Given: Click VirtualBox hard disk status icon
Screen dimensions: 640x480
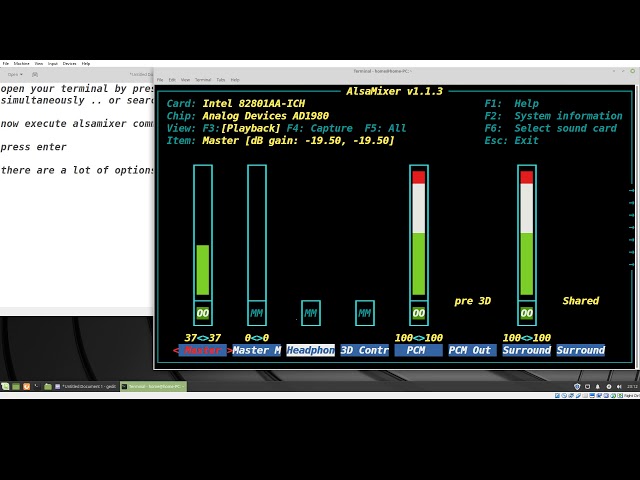Looking at the screenshot, I should point(557,396).
